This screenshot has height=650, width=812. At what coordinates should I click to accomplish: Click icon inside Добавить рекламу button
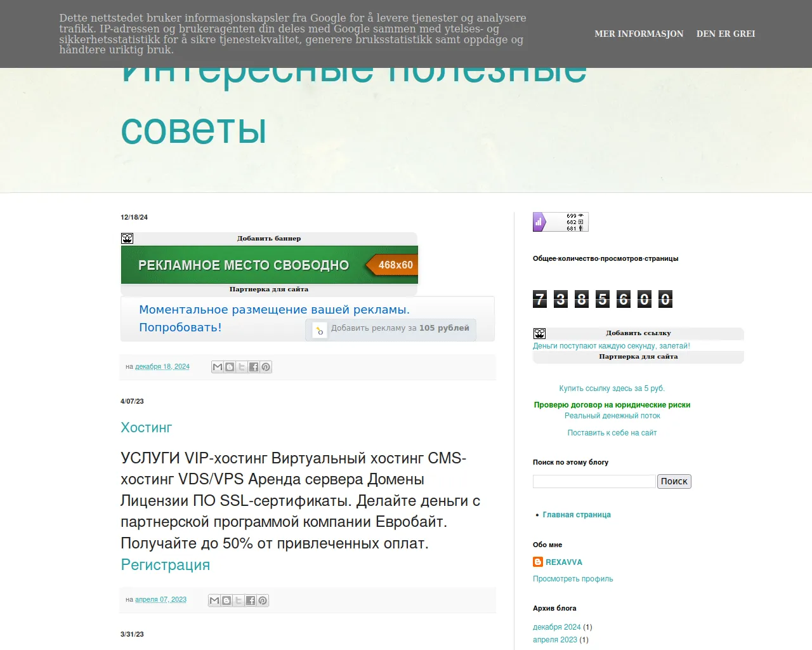(320, 329)
